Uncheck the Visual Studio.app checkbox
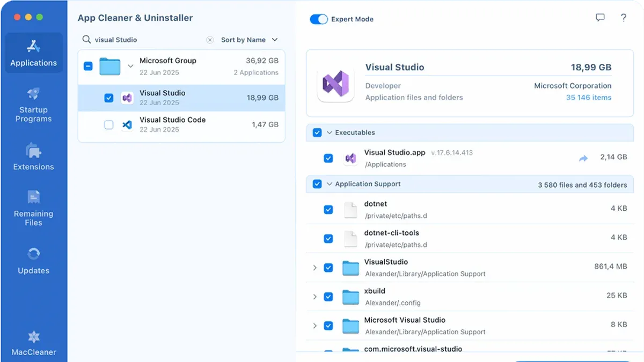Screen dimensions: 644x362 [328, 158]
